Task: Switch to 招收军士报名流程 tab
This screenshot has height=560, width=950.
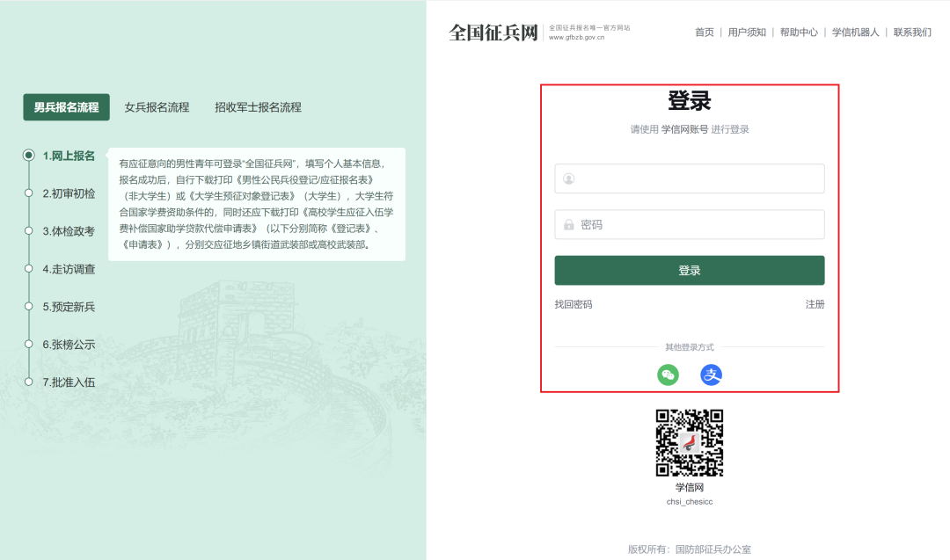Action: click(x=258, y=107)
